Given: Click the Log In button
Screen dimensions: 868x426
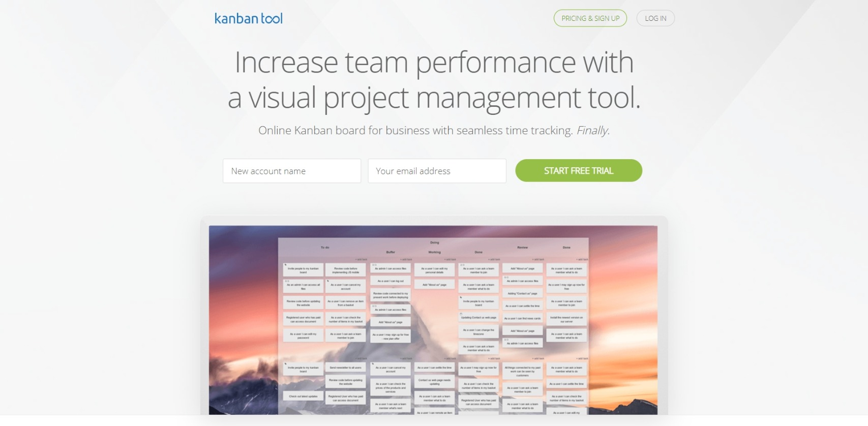Looking at the screenshot, I should (655, 18).
